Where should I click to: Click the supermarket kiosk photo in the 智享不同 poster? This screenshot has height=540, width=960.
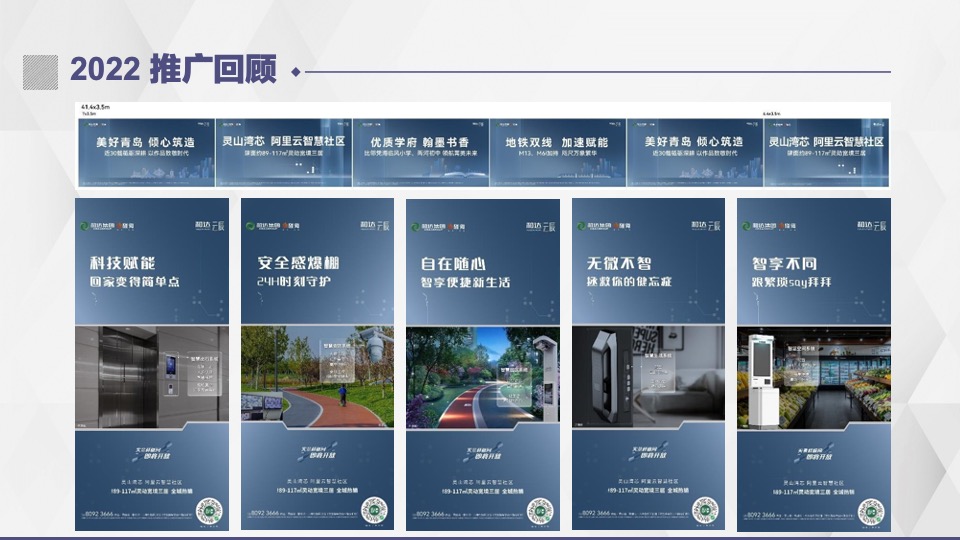click(x=814, y=378)
